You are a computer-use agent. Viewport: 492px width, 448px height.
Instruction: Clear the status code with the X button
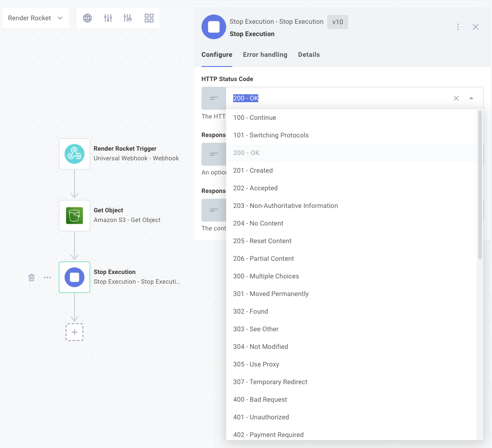point(456,98)
